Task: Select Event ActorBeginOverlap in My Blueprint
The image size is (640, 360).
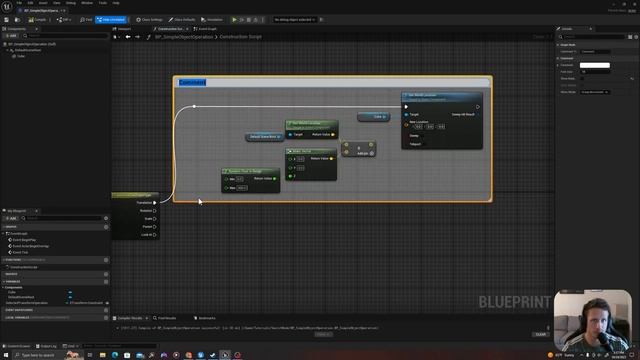Action: click(30, 246)
